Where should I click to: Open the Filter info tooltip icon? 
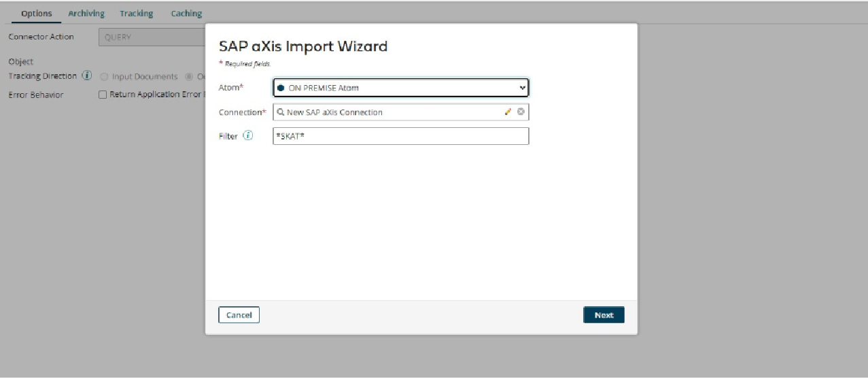(x=247, y=136)
